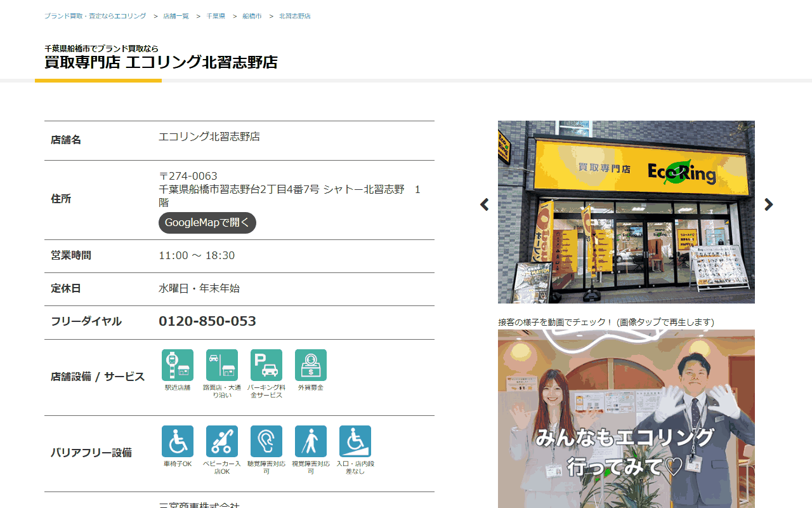Image resolution: width=812 pixels, height=508 pixels.
Task: Click the フリーダイヤル row label
Action: coord(86,321)
